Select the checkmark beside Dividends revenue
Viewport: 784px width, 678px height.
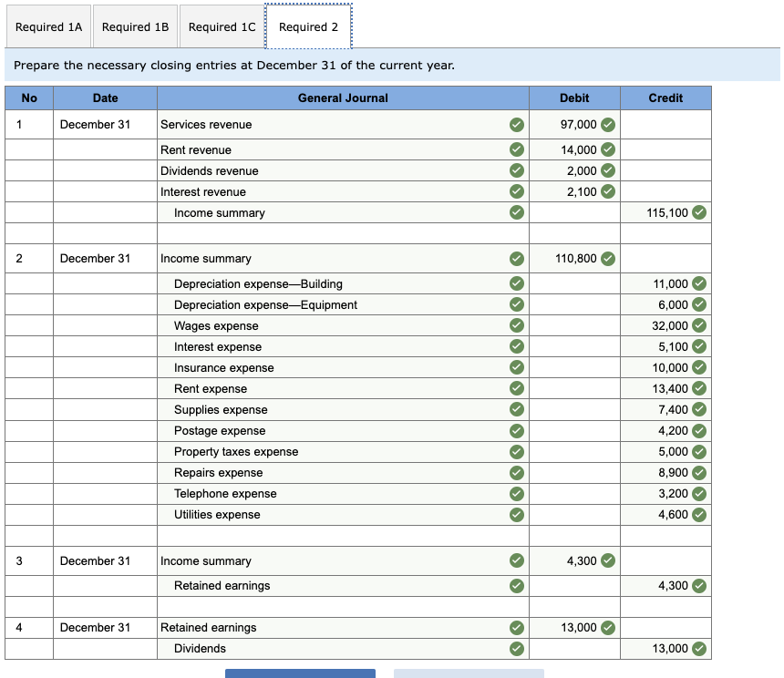coord(517,170)
